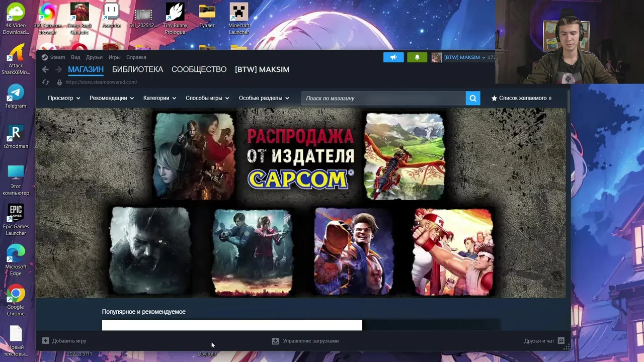This screenshot has width=644, height=362.
Task: Click the Steam page vertical scrollbar
Action: coord(569,101)
